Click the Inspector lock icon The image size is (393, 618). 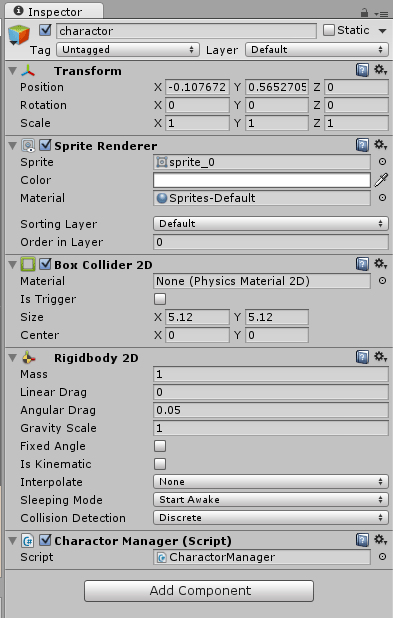click(x=364, y=13)
